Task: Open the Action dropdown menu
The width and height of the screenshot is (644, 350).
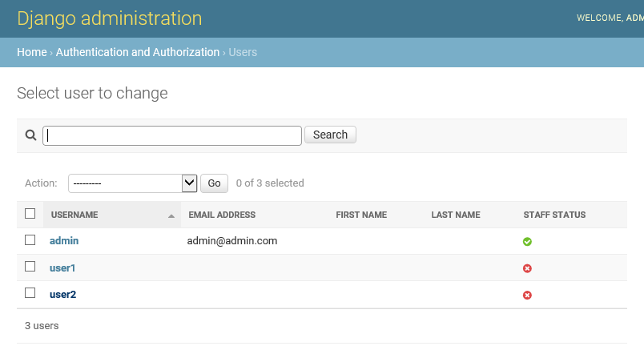Action: (133, 183)
